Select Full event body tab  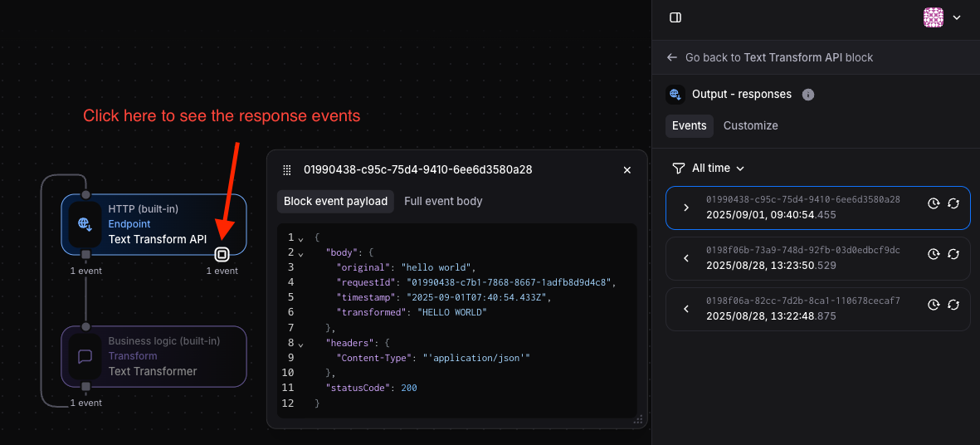coord(443,201)
